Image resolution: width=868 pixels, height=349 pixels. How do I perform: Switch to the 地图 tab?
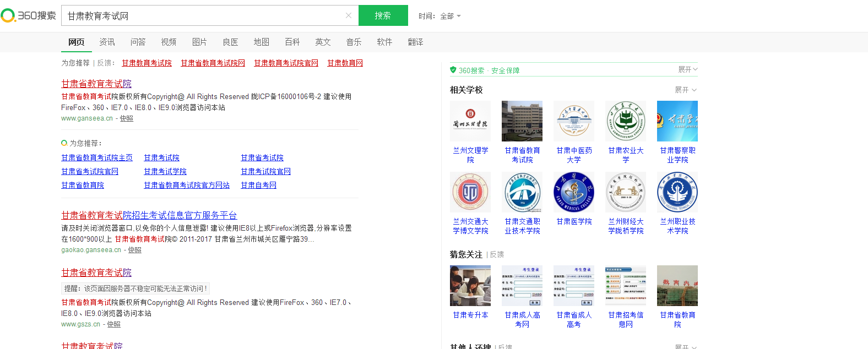(261, 42)
